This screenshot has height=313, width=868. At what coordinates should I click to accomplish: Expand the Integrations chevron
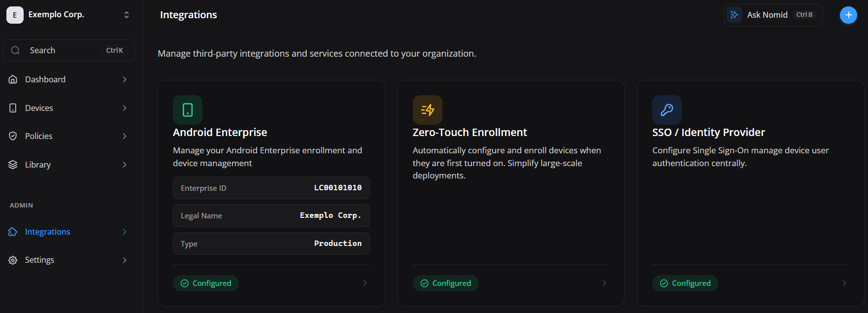click(x=125, y=232)
